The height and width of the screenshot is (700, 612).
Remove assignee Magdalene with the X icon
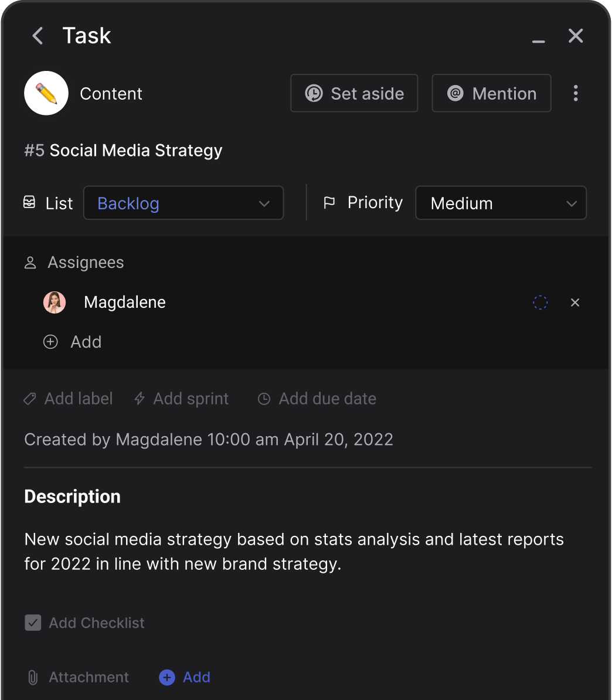(575, 303)
